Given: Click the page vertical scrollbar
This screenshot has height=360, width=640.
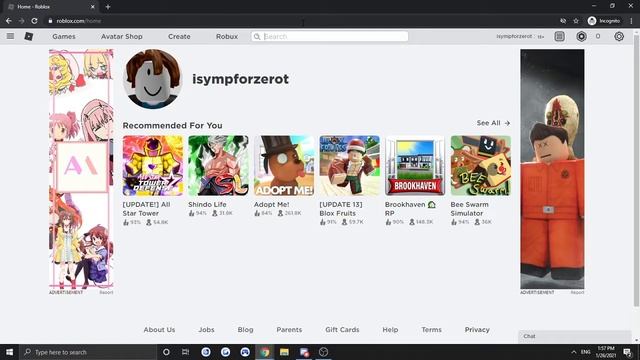Looking at the screenshot, I should coord(636,171).
